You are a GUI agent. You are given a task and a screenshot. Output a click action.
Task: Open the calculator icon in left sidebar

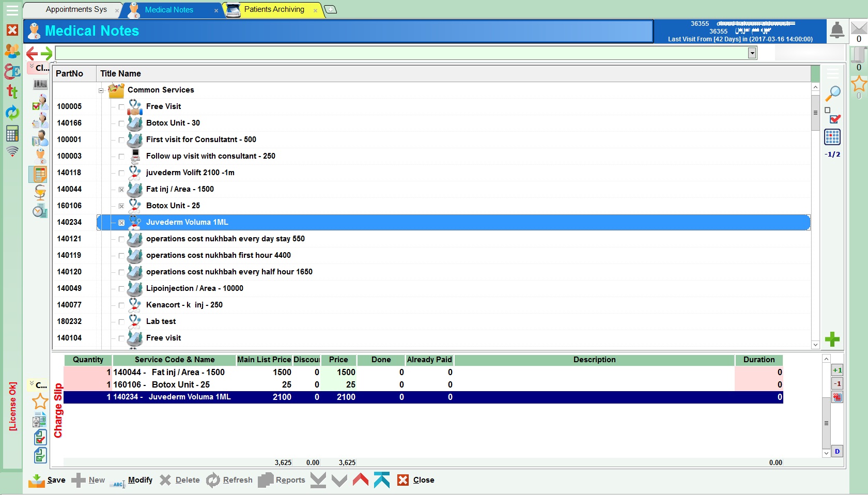(x=12, y=134)
